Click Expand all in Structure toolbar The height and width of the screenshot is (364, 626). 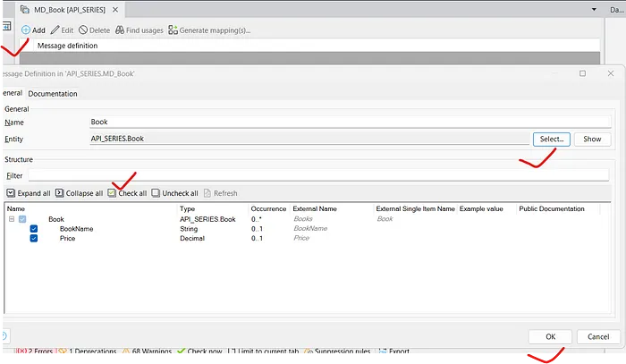(11, 192)
